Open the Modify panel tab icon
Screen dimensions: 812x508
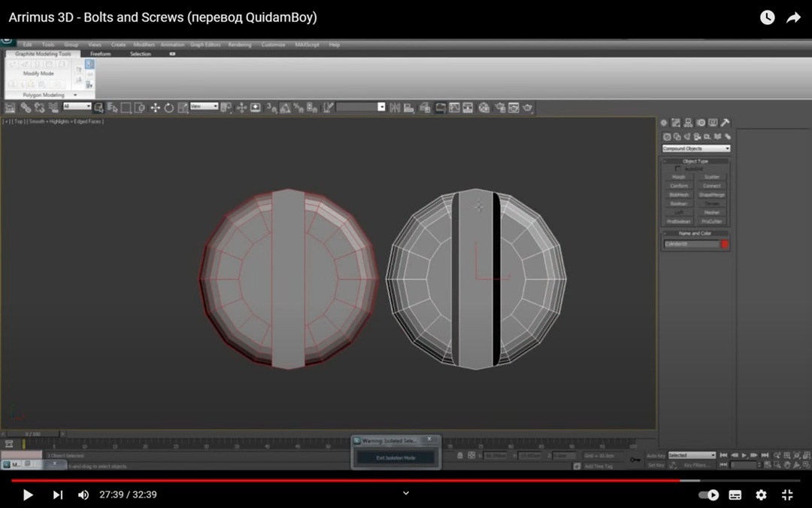pyautogui.click(x=676, y=123)
